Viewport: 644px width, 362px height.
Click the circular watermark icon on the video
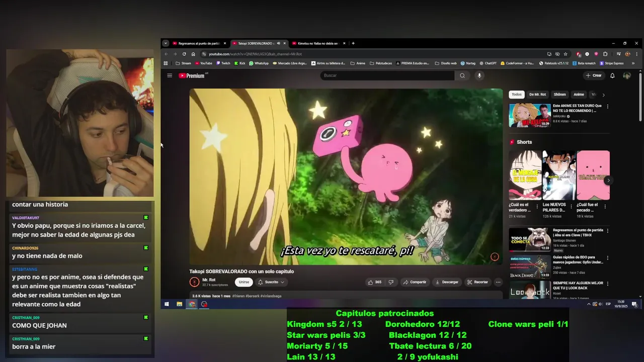[495, 257]
